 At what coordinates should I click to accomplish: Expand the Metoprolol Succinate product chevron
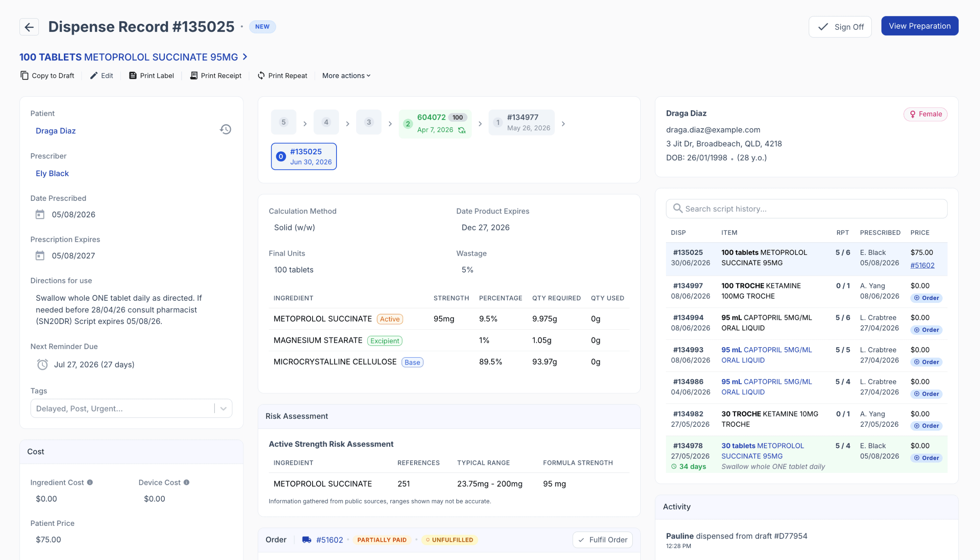pyautogui.click(x=245, y=57)
